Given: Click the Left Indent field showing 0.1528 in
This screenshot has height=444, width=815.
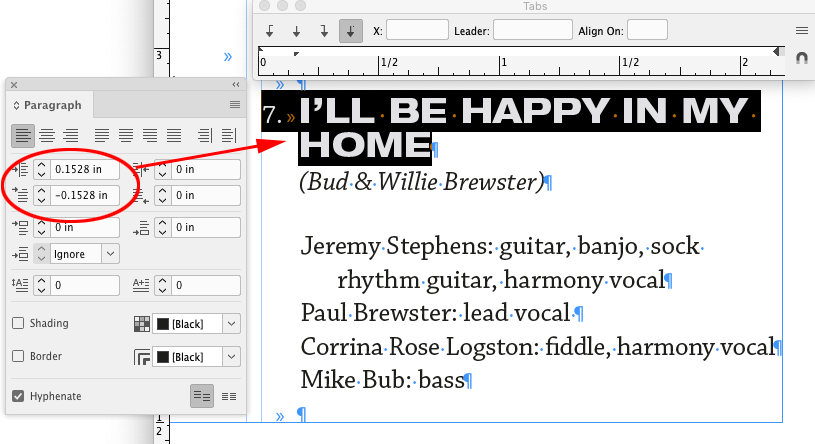Looking at the screenshot, I should [85, 169].
